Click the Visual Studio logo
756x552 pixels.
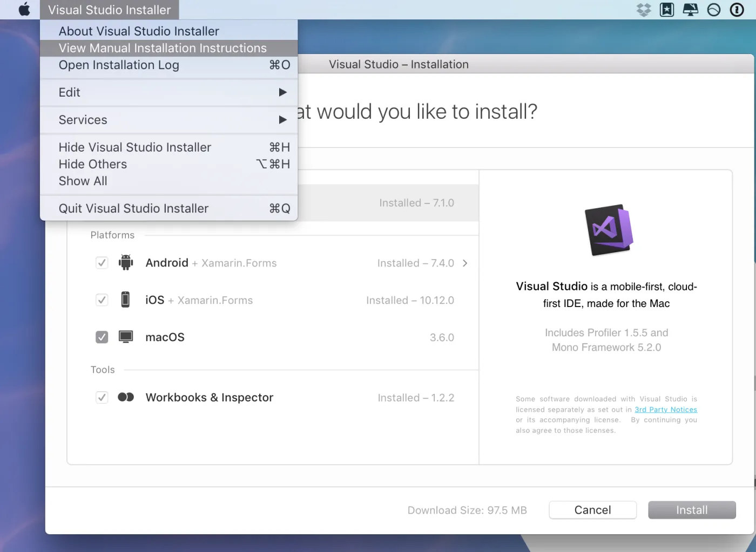[x=609, y=230]
